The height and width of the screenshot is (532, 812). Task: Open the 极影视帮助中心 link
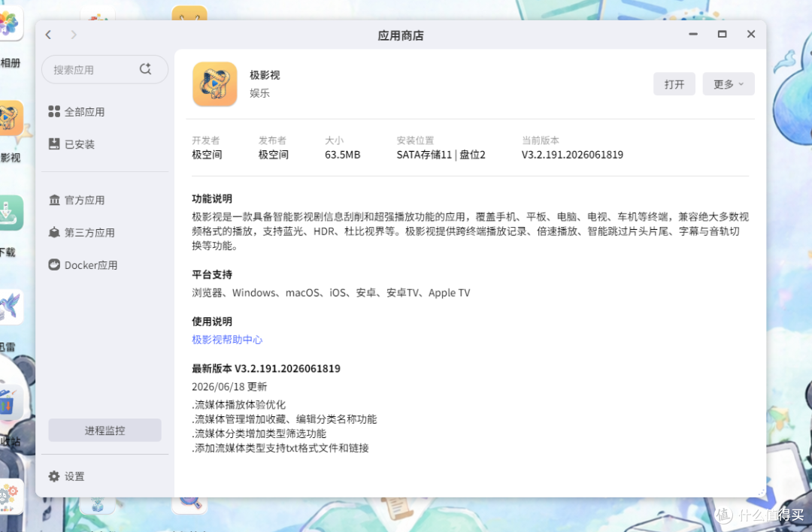point(227,340)
